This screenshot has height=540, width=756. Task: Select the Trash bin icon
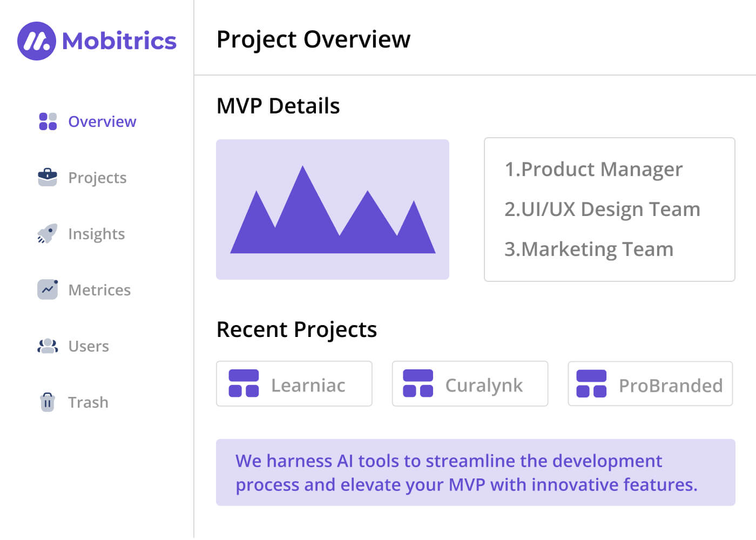click(48, 402)
